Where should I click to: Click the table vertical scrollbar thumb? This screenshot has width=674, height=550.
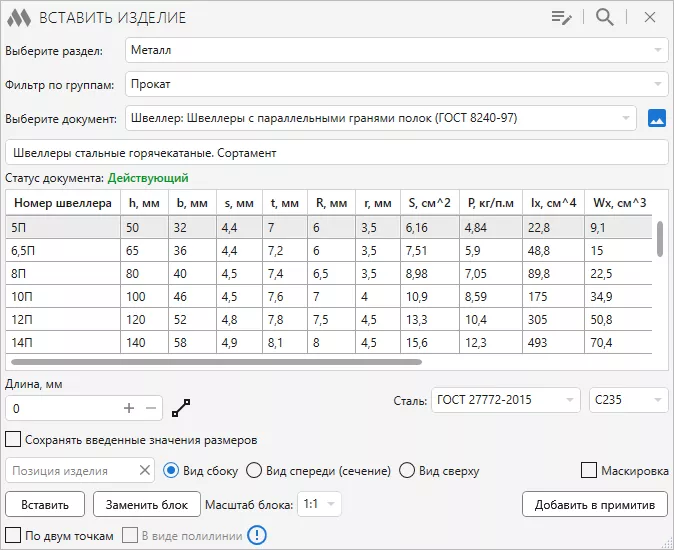coord(660,238)
